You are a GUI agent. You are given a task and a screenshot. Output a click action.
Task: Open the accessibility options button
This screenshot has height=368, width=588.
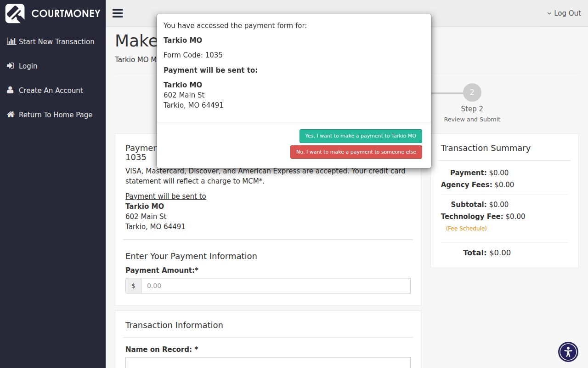coord(568,352)
